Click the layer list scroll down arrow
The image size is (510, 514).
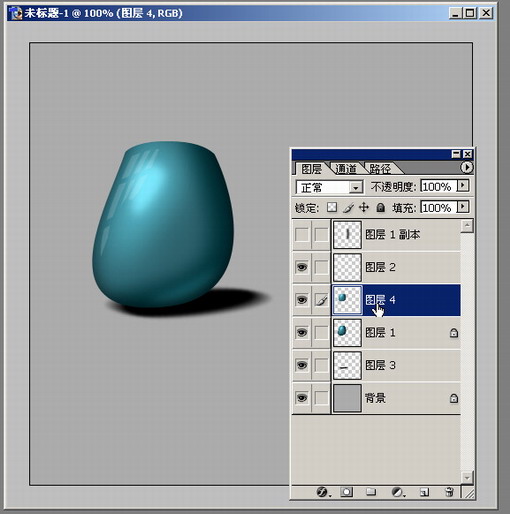(467, 477)
